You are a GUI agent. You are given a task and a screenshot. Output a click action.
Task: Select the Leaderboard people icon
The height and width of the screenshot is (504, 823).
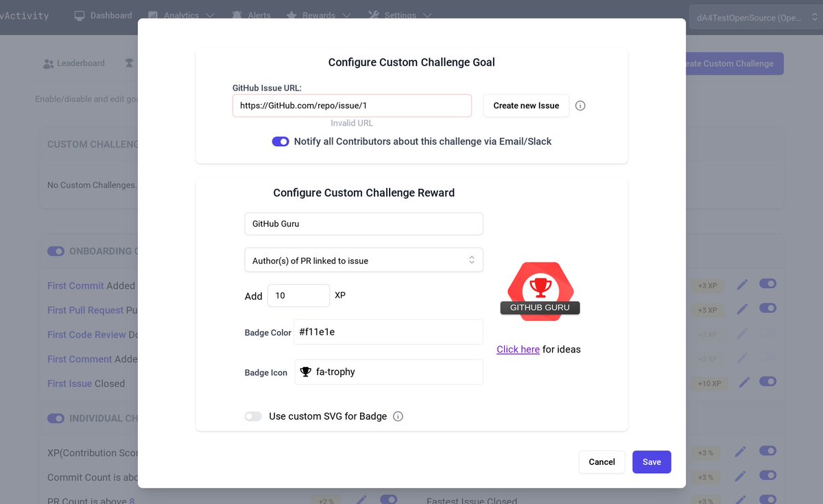coord(47,63)
